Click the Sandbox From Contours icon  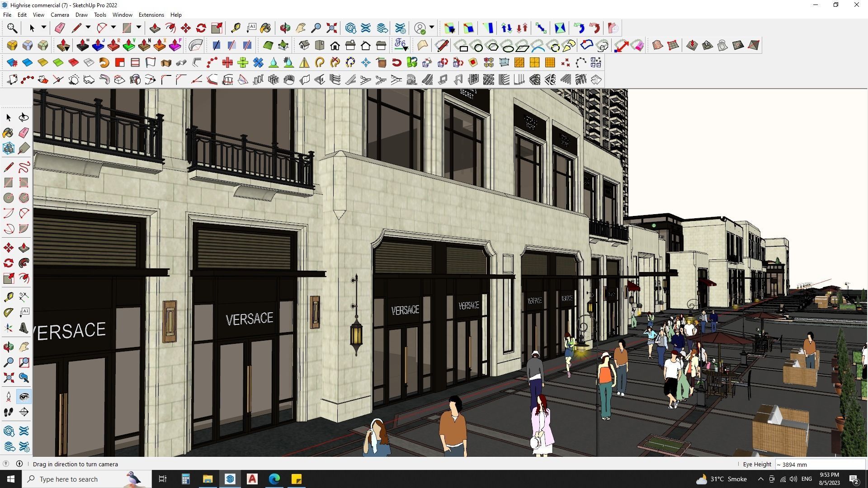[x=657, y=45]
